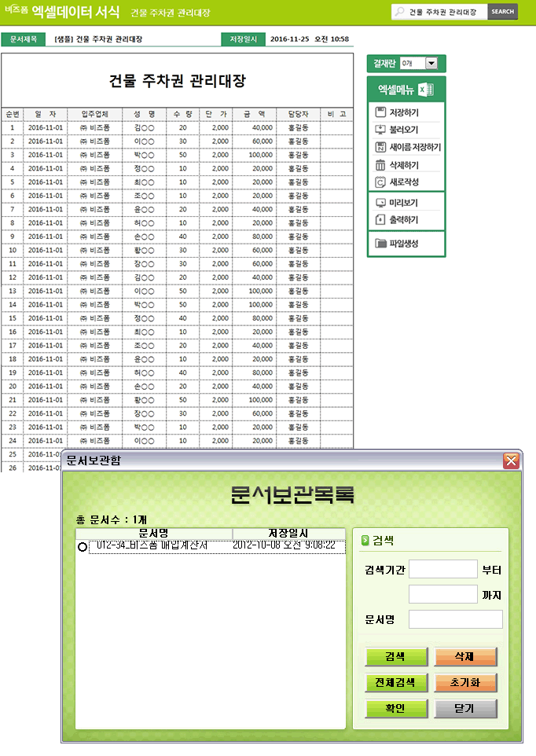Viewport: 536px width, 756px height.
Task: Click the Excel logo in 엑셀메뉴 header
Action: [426, 90]
